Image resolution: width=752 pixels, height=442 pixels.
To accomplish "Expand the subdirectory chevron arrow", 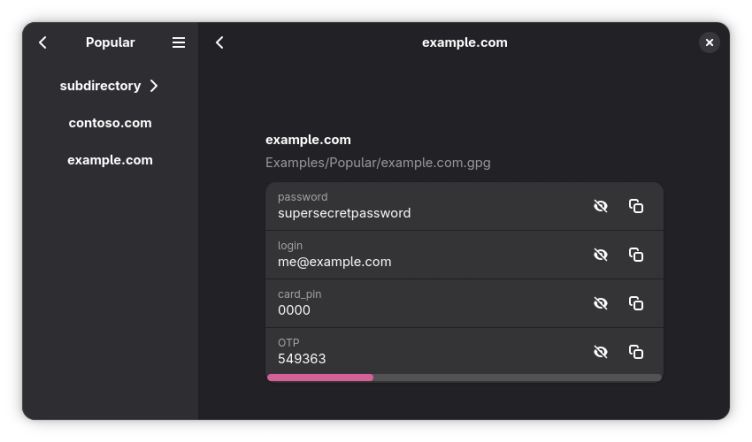I will click(154, 86).
